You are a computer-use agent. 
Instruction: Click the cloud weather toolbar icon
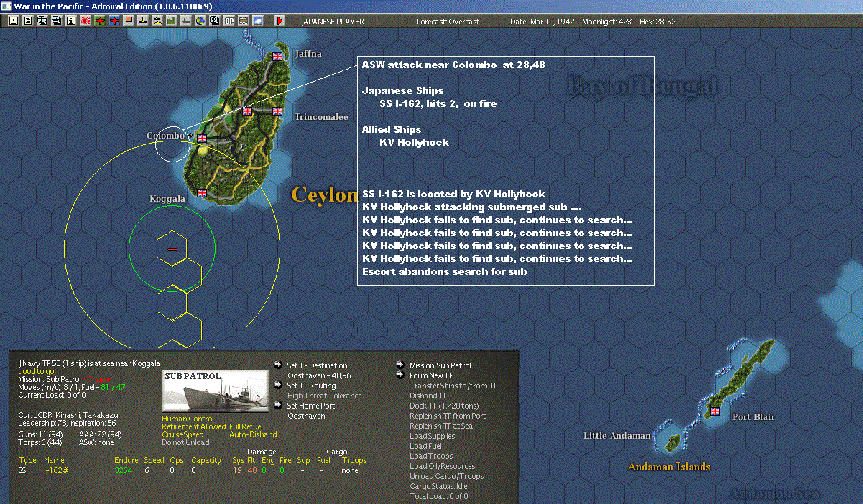[x=258, y=21]
